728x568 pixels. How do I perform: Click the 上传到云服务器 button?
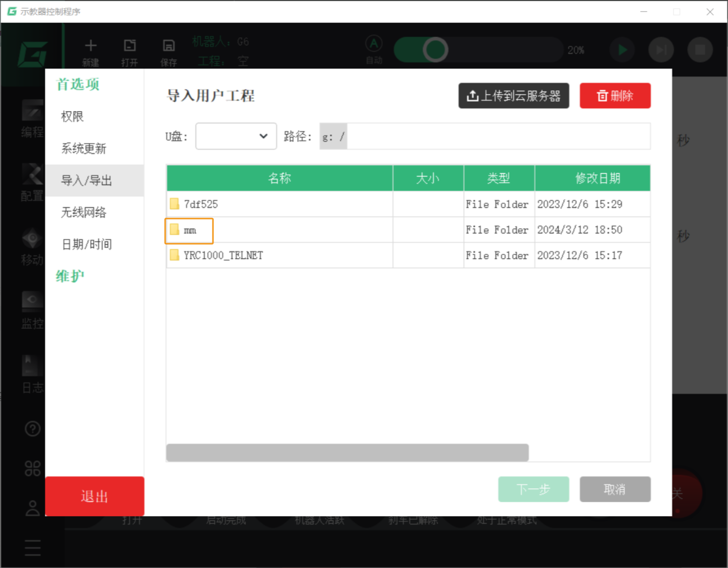point(514,96)
